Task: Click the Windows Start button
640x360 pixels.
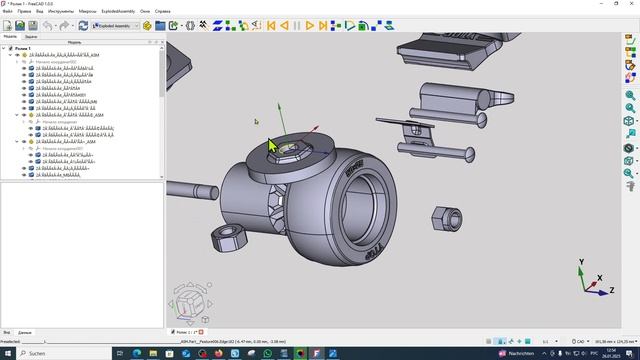Action: coord(7,353)
